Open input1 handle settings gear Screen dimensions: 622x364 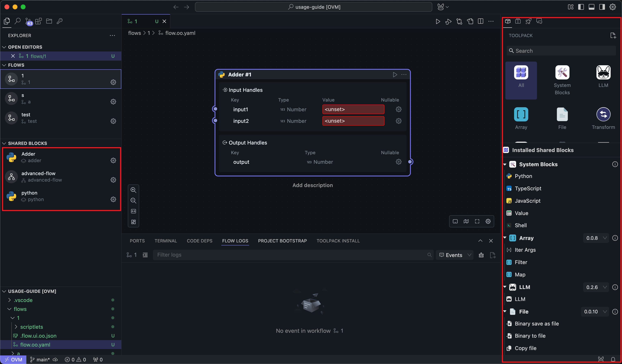(398, 109)
